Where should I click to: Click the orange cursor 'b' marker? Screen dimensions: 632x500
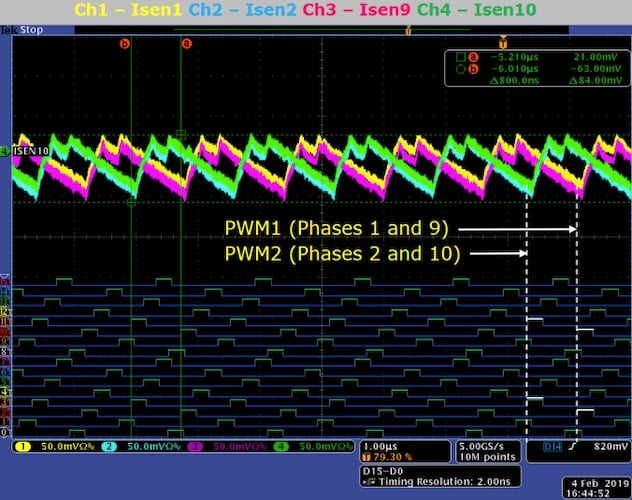[125, 44]
